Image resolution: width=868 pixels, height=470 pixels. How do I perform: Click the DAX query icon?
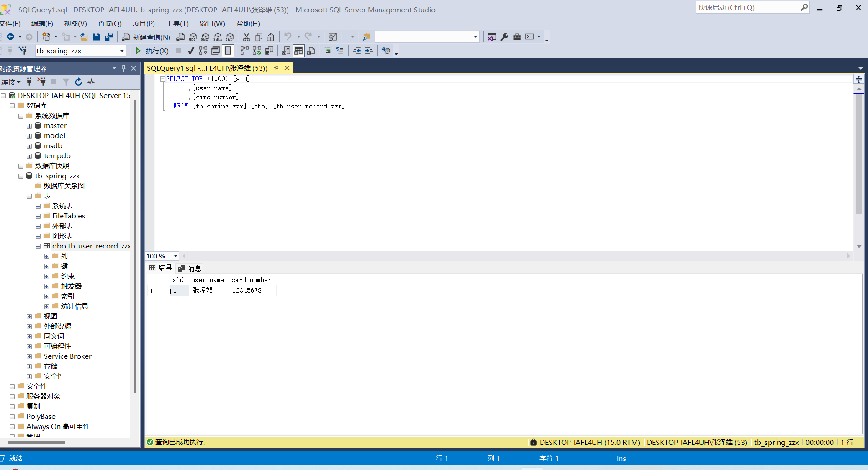(230, 37)
